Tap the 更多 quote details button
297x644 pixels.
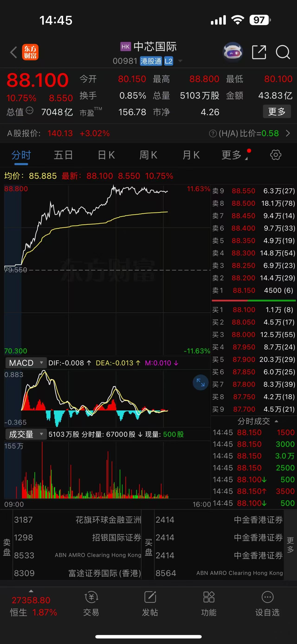click(277, 111)
